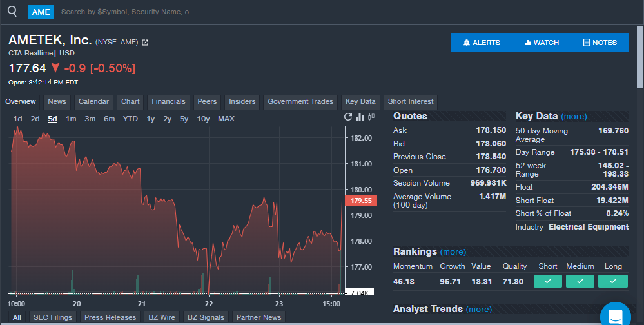The width and height of the screenshot is (644, 325).
Task: Open NOTES for this stock
Action: 600,43
